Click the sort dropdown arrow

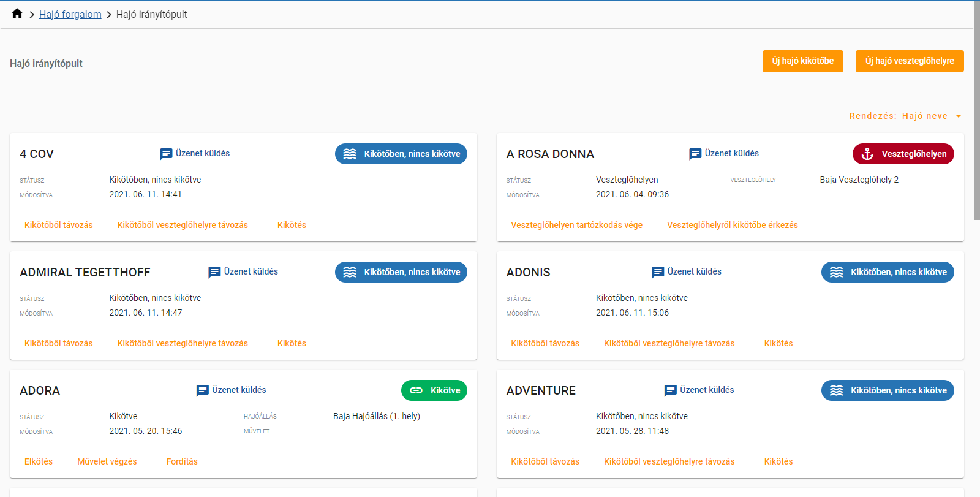click(959, 116)
